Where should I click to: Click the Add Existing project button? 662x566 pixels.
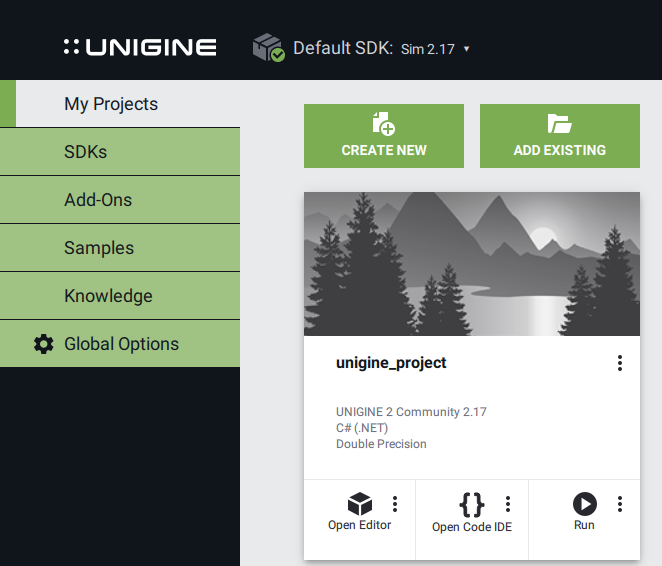click(560, 136)
